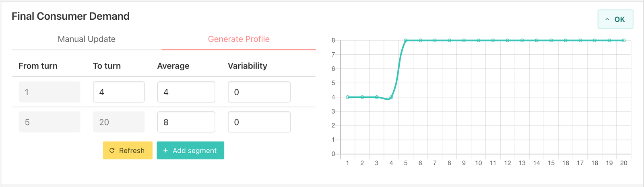Click disabled To turn field showing 20
This screenshot has height=187, width=644.
click(119, 122)
